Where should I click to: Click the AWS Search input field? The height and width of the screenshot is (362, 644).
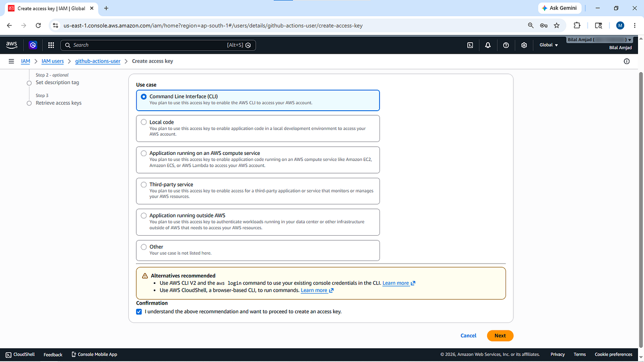(x=158, y=45)
